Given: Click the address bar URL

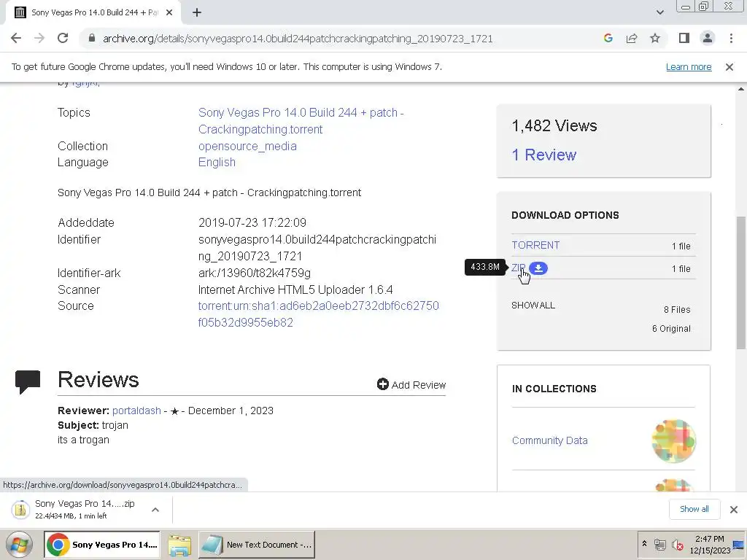Looking at the screenshot, I should [x=298, y=39].
